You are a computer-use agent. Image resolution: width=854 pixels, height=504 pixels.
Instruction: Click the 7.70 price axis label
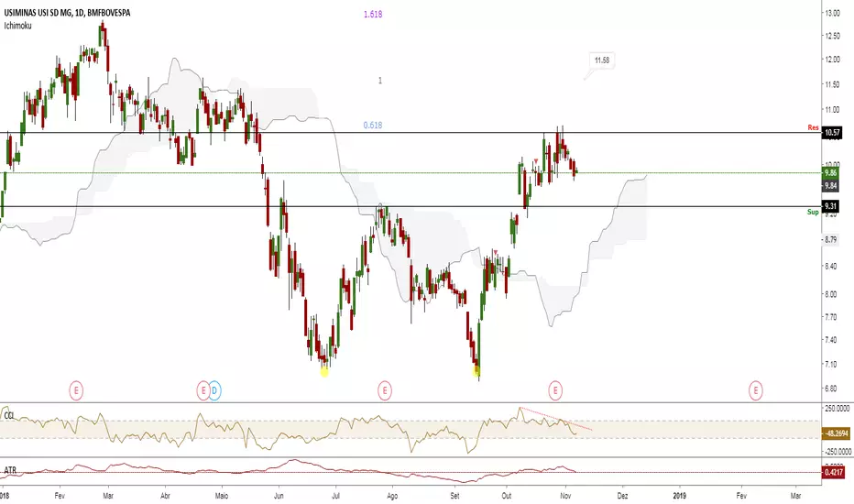click(830, 316)
